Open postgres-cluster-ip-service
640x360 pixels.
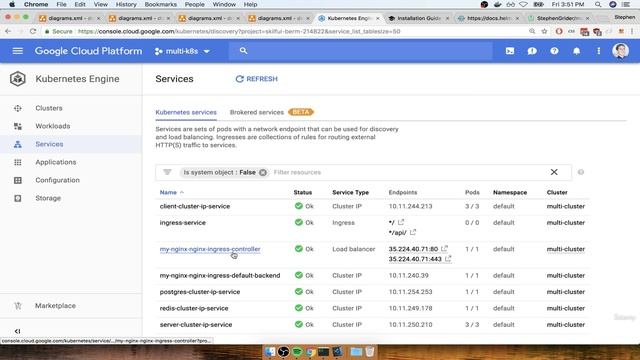[x=200, y=292]
